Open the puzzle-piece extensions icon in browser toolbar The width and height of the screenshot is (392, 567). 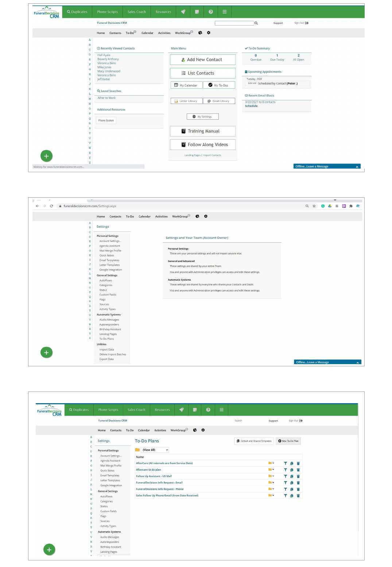[x=351, y=206]
